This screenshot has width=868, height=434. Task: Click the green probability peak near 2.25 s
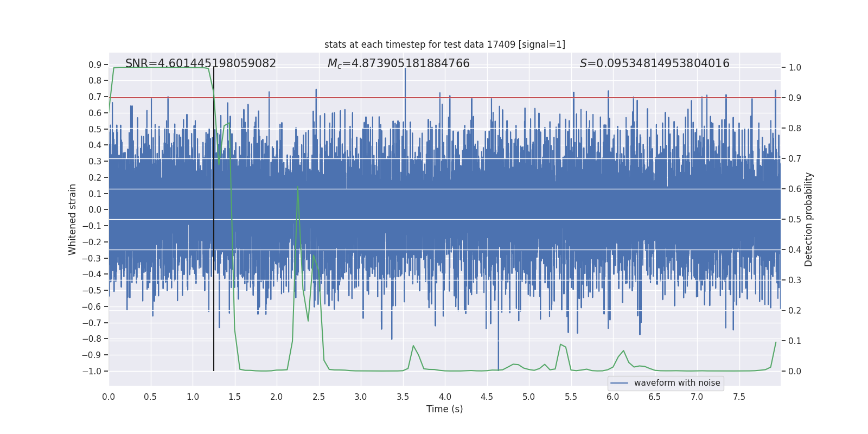click(297, 188)
